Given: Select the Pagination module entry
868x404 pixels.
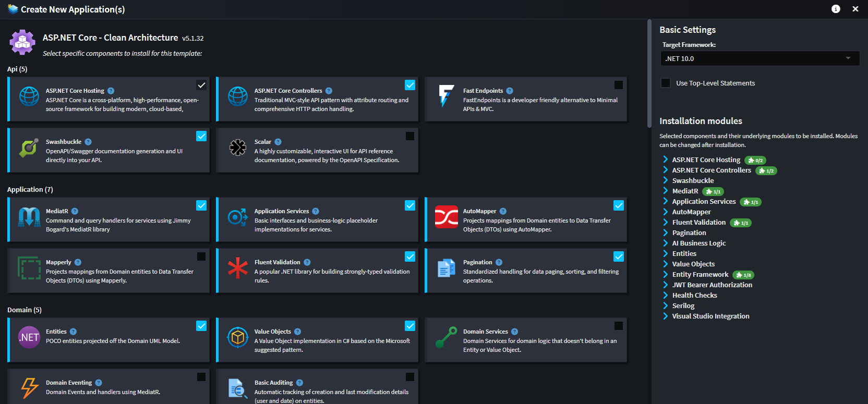Looking at the screenshot, I should 689,233.
